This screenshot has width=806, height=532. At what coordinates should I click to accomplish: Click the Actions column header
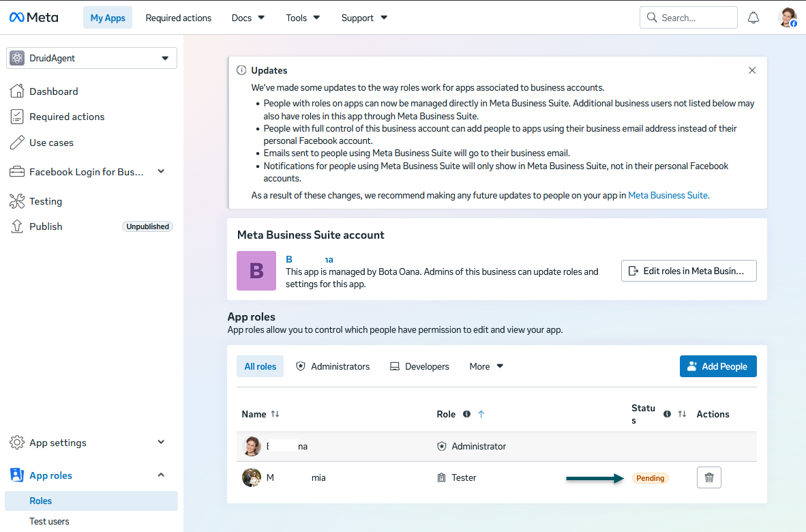pyautogui.click(x=713, y=414)
